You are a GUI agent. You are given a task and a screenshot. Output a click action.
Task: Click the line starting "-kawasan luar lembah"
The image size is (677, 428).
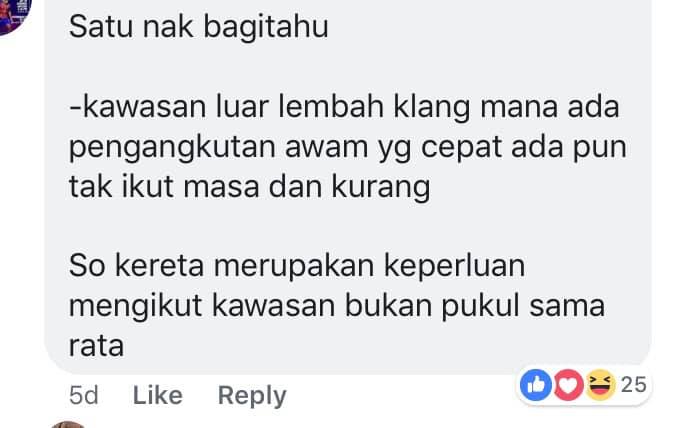pos(344,107)
